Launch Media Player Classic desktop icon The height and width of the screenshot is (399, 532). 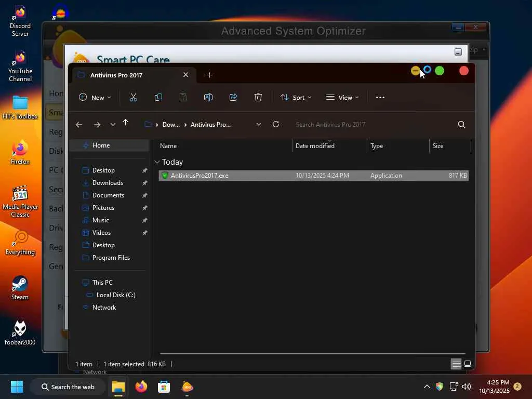20,202
